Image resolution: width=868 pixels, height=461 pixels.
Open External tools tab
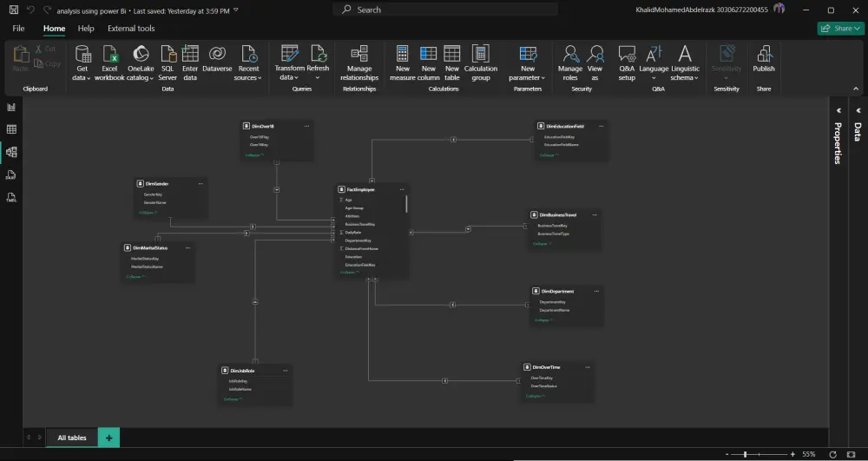131,29
